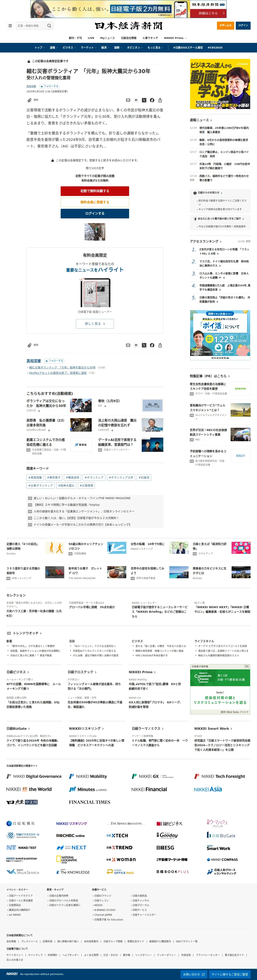This screenshot has height=980, width=257.
Task: Open the トレンドウオッチ section heading
Action: point(27,633)
